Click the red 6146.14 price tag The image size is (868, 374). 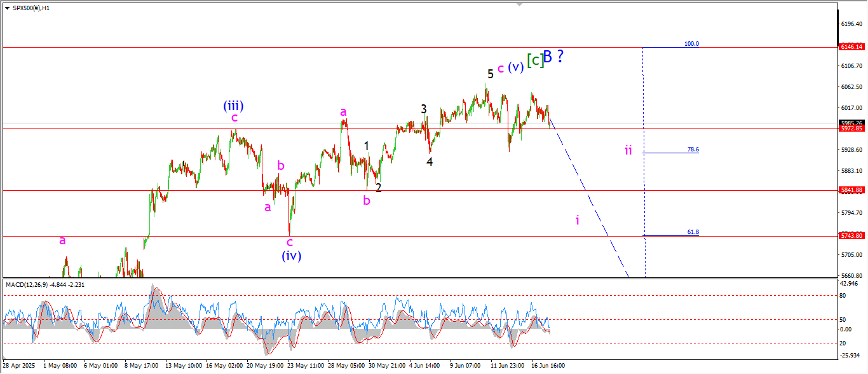click(x=851, y=47)
